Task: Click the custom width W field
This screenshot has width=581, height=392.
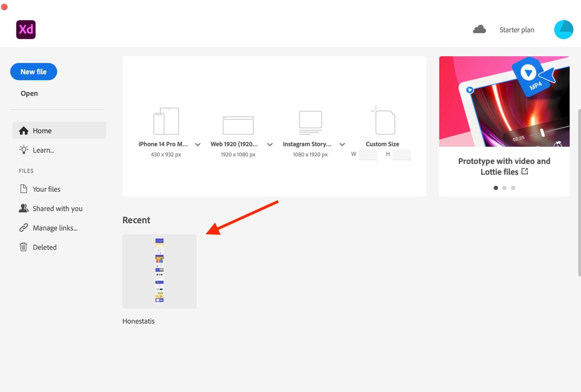Action: pos(368,155)
